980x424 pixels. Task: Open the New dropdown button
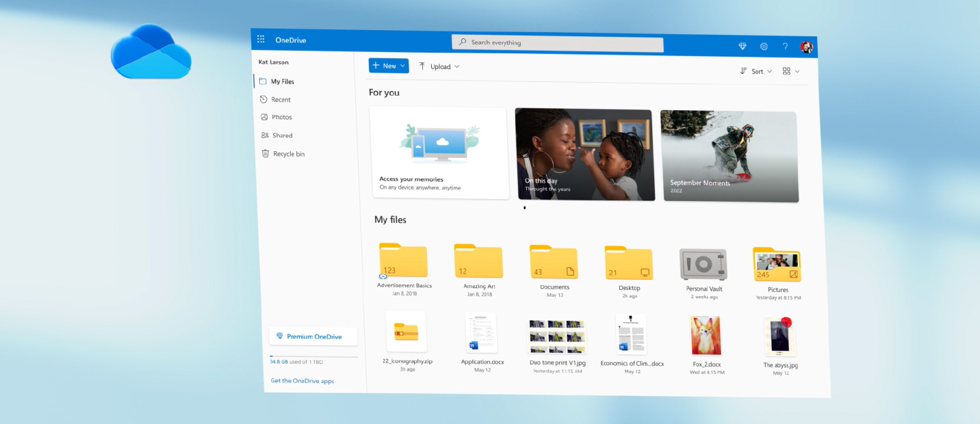[x=389, y=66]
